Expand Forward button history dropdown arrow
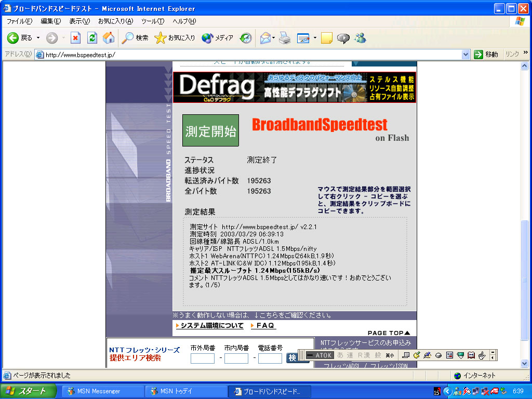Viewport: 532px width, 399px height. [63, 37]
